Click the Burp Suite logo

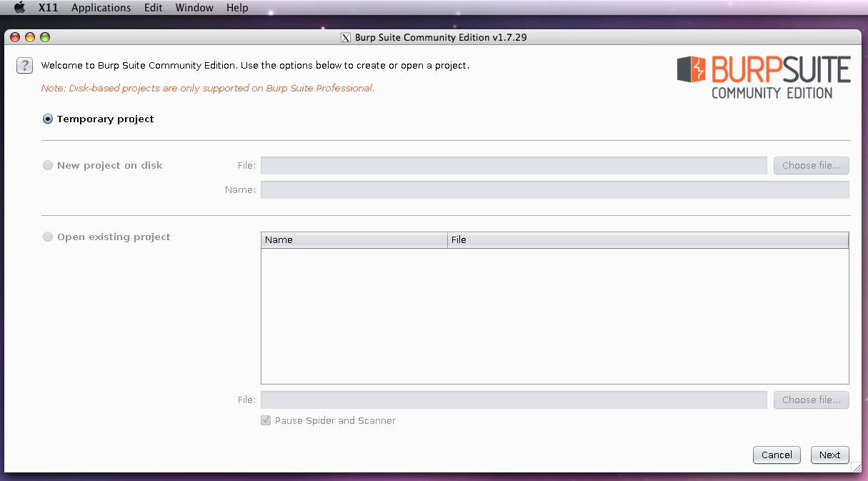(x=763, y=76)
